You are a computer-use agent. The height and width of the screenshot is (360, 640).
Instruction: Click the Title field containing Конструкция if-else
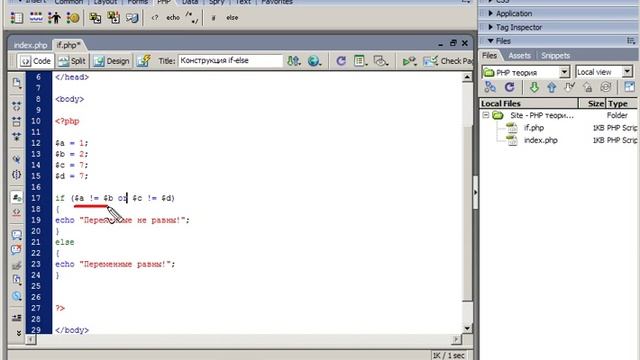230,61
